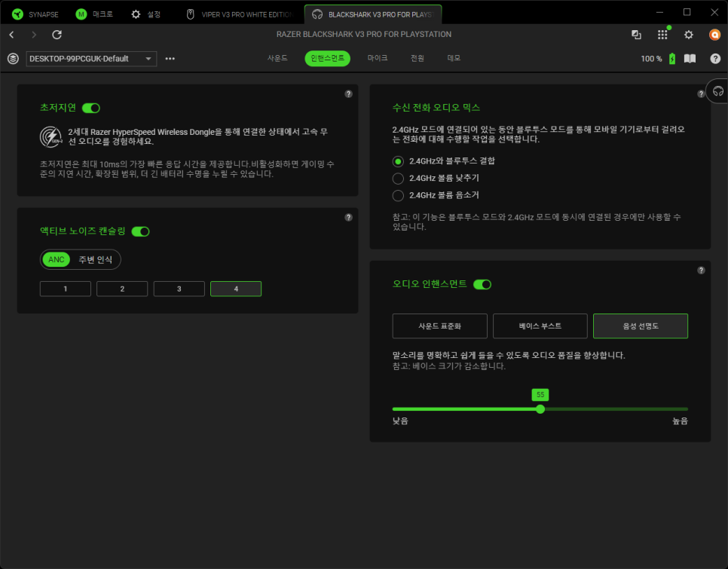This screenshot has width=728, height=569.
Task: Expand the DESKTOP-99PCGUK-Default profile dropdown
Action: pyautogui.click(x=91, y=59)
